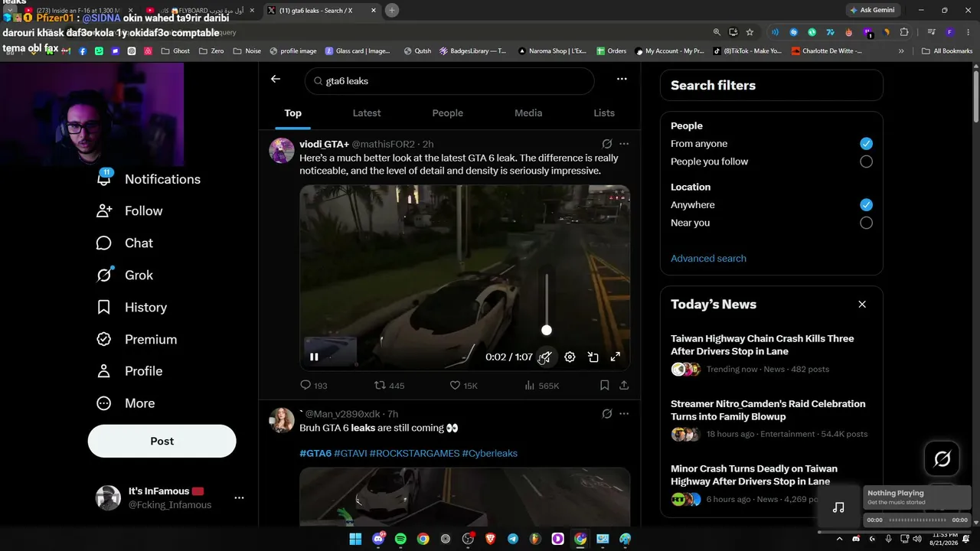980x551 pixels.
Task: Open Notifications from the sidebar
Action: click(149, 179)
